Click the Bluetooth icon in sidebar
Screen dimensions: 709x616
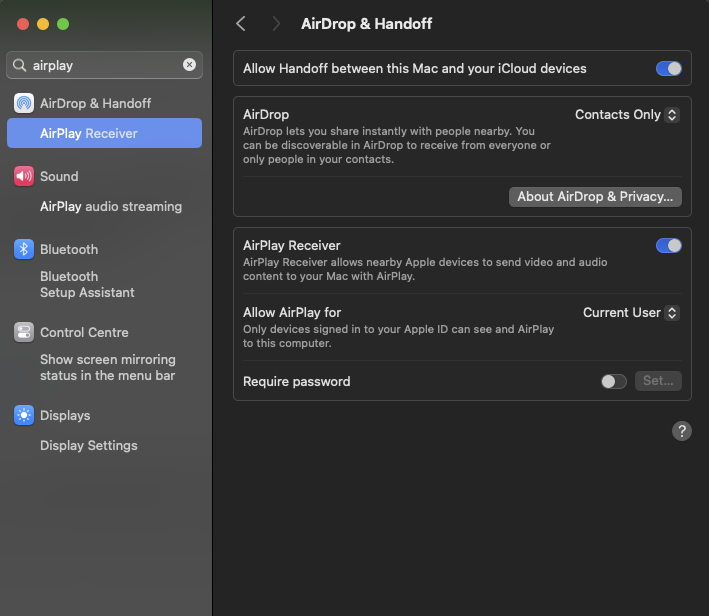[x=24, y=249]
